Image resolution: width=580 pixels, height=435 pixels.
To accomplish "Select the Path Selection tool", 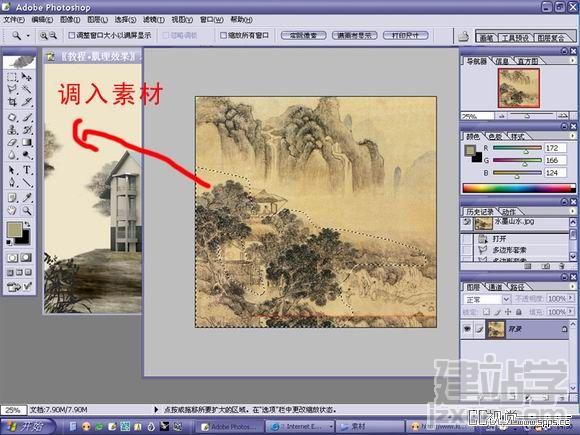I will point(12,170).
